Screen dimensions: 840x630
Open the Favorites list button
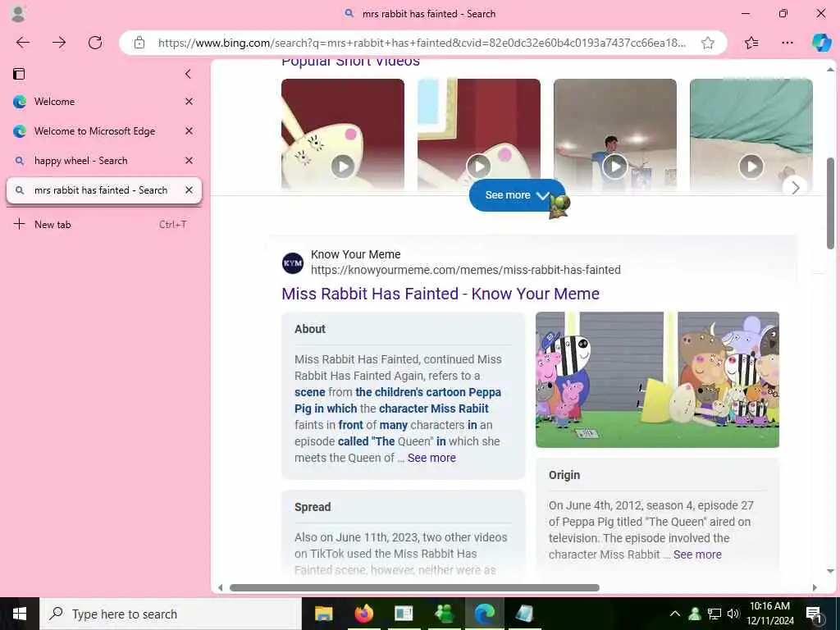(x=751, y=43)
